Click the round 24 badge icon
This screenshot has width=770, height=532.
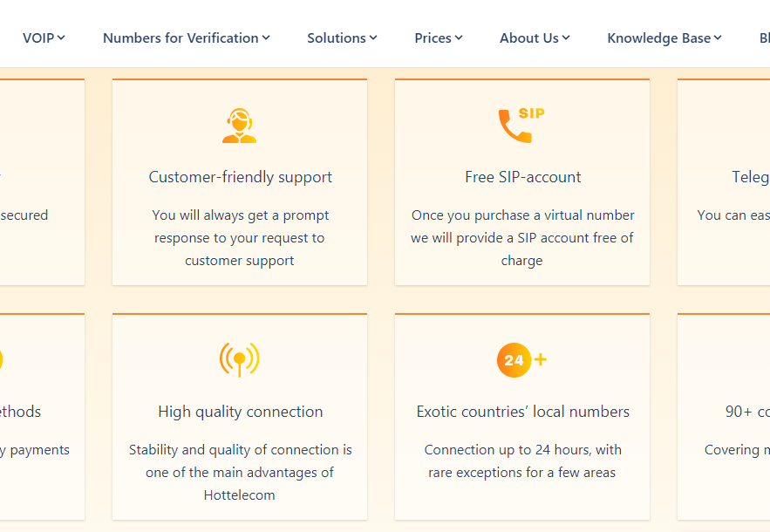[516, 359]
